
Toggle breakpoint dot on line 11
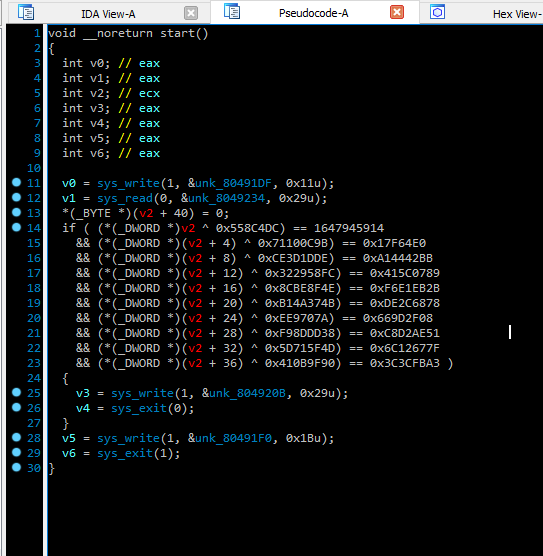[16, 182]
